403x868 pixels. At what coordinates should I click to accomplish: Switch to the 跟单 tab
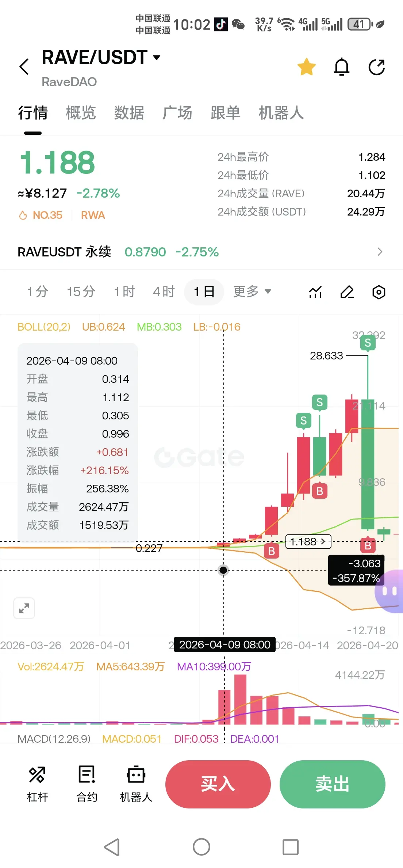click(225, 113)
